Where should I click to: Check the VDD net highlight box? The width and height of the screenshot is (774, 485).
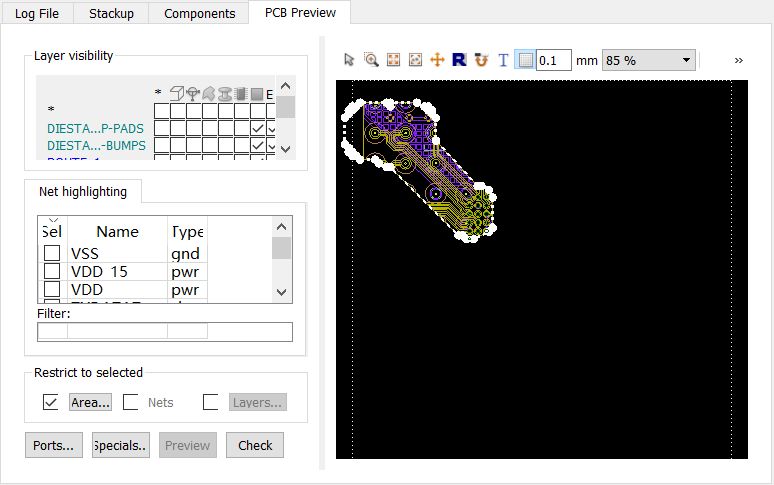coord(52,289)
